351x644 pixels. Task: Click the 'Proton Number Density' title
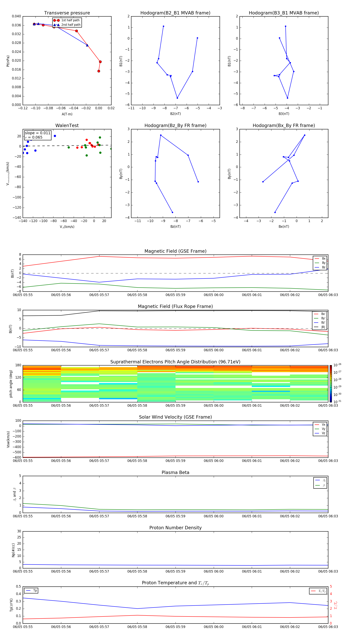175,528
